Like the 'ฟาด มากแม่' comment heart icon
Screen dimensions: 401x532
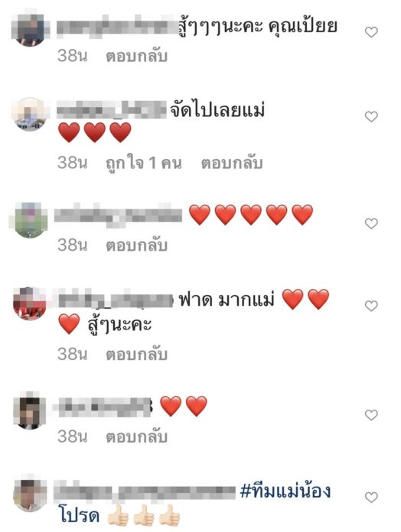click(x=371, y=306)
